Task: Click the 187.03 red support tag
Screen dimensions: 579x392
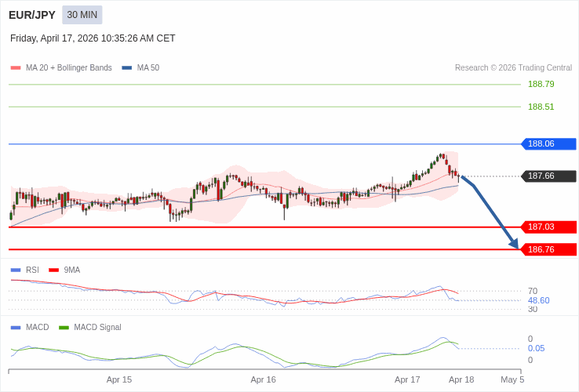Action: click(548, 227)
